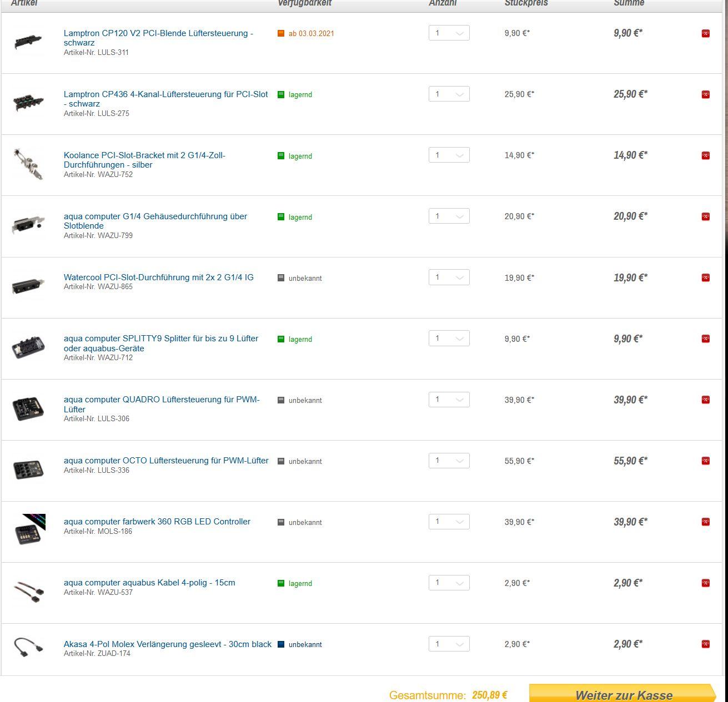Delete Lamptron CP436 item from cart
Image resolution: width=728 pixels, height=702 pixels.
705,94
